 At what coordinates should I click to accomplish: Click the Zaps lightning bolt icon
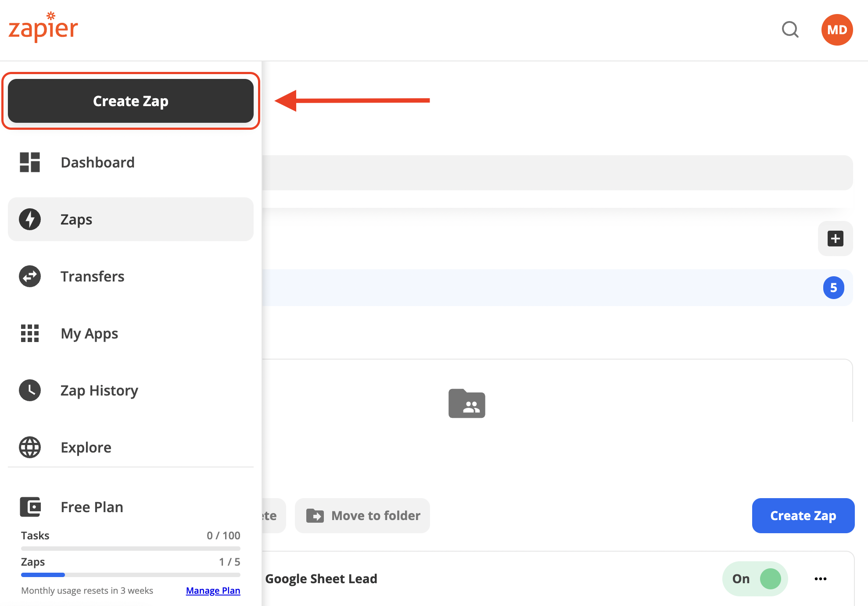click(x=30, y=219)
